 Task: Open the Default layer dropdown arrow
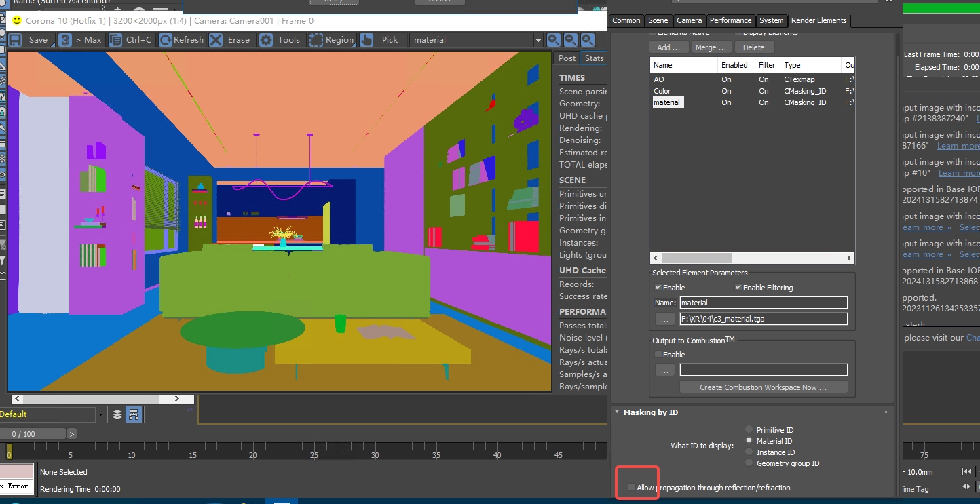coord(101,414)
